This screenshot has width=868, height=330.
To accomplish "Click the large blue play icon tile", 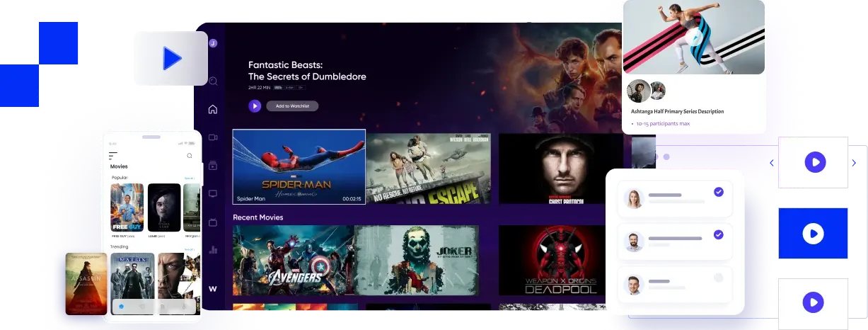I will (170, 58).
